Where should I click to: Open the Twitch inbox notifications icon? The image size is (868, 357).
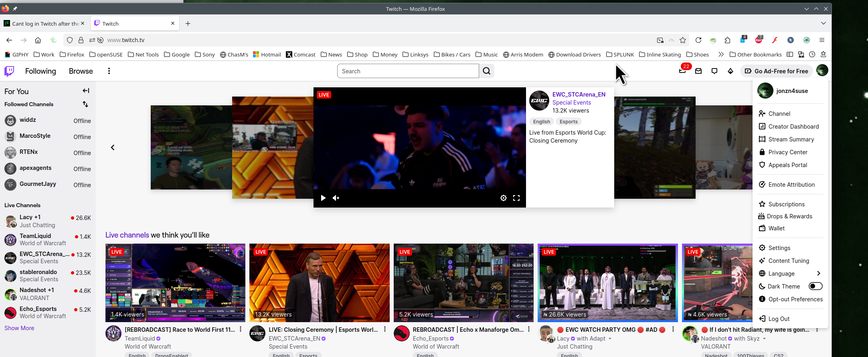698,71
